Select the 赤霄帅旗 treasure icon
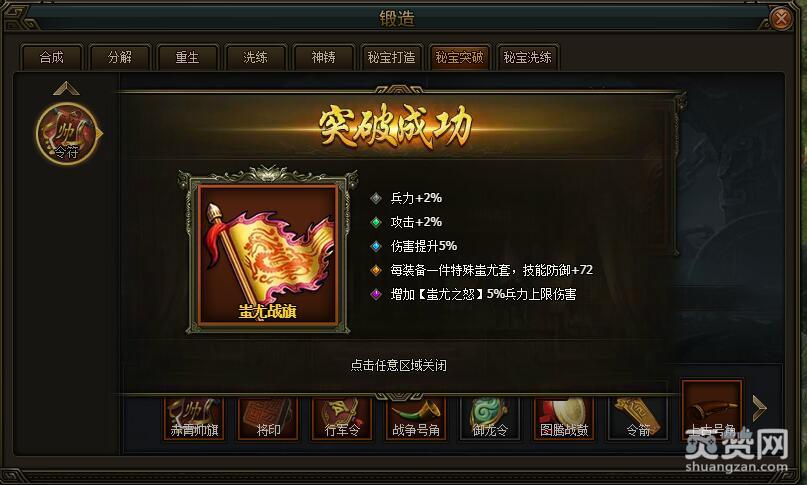 pyautogui.click(x=194, y=418)
